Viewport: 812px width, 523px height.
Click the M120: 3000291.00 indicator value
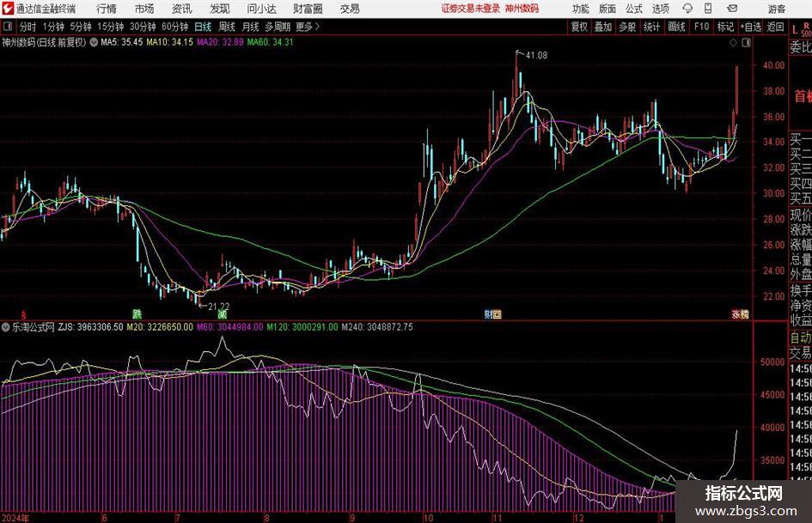(x=302, y=327)
